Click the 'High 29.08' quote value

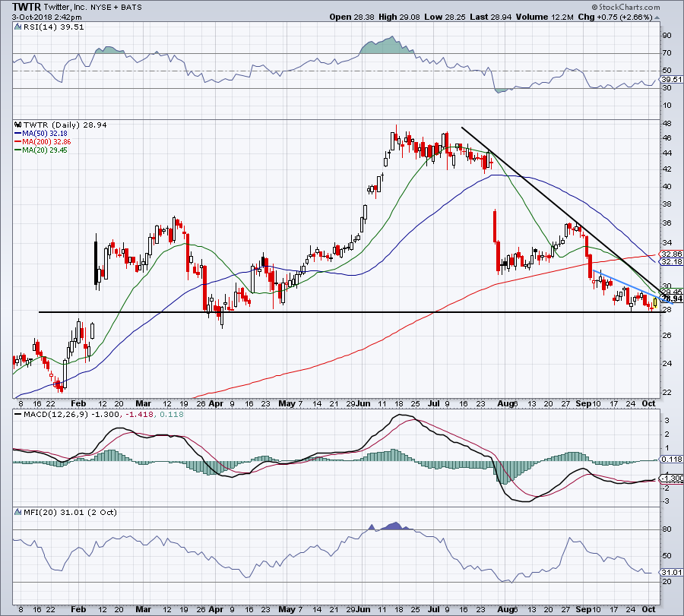pyautogui.click(x=399, y=17)
